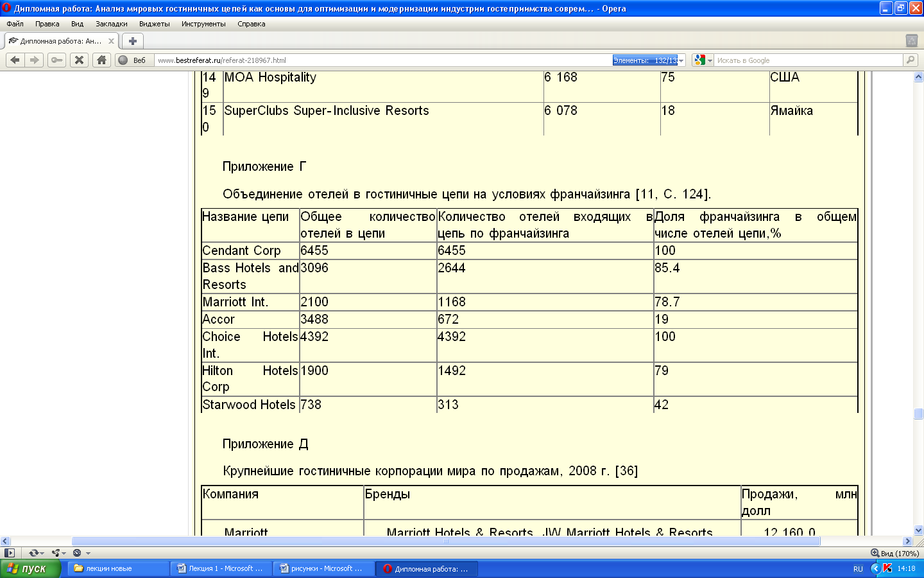Click the Opera Unite status icon
Screen dimensions: 924x578
coord(56,553)
